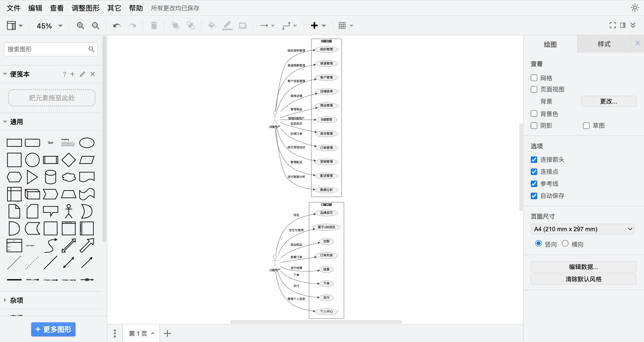Click the scratchpad edit pencil icon
Screen dimensions: 644x342
[x=83, y=74]
